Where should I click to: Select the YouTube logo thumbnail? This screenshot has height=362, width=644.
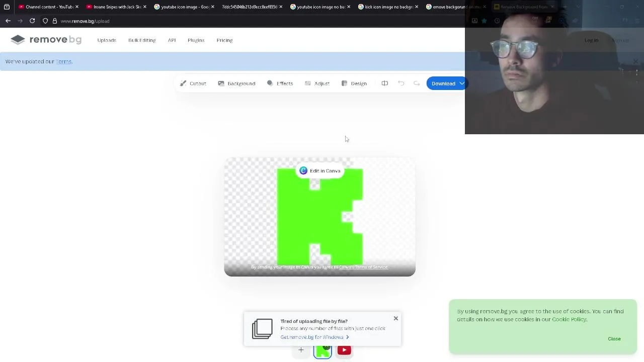click(344, 350)
